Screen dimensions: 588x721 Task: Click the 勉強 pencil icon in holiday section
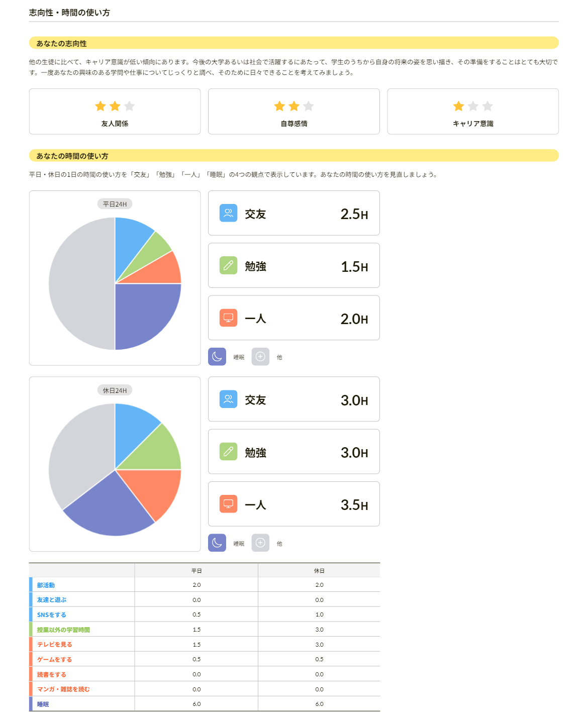coord(228,452)
